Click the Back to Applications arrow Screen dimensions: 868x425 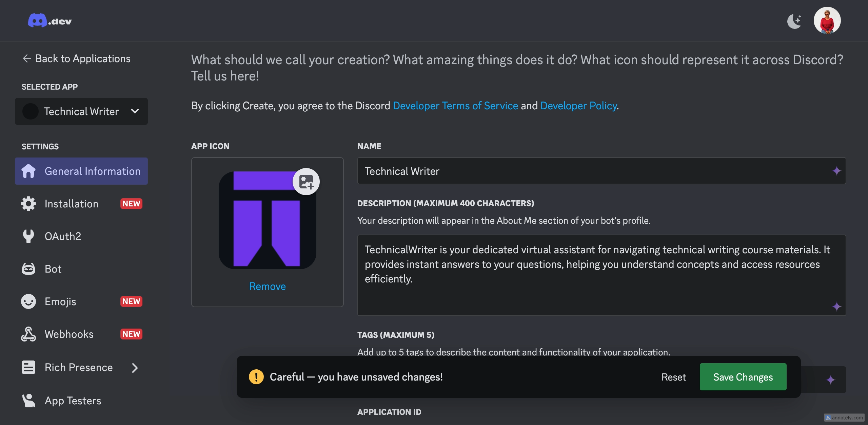27,58
